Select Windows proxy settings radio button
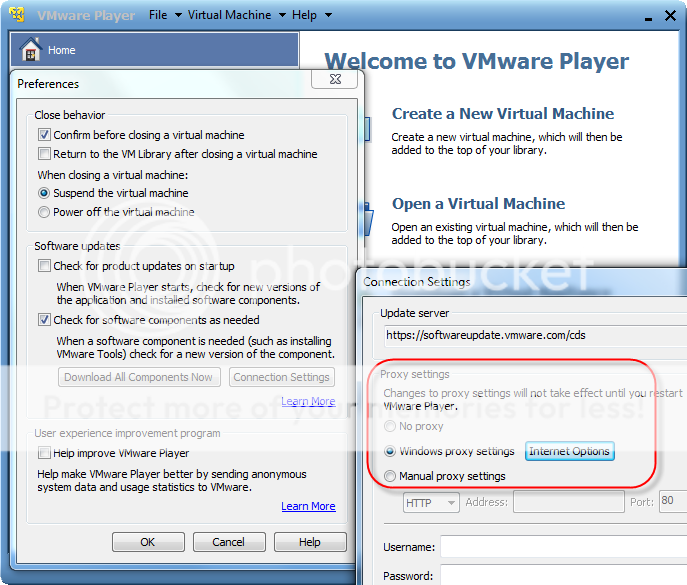 pos(390,451)
